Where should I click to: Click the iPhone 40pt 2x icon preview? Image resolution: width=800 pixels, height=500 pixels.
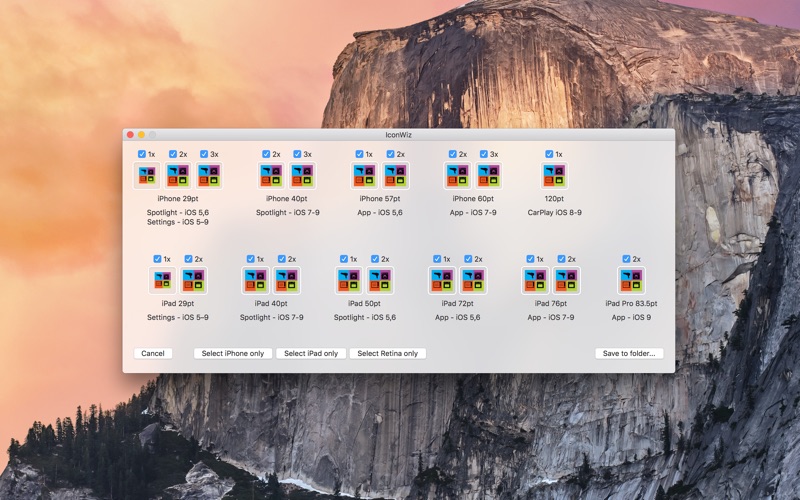[x=271, y=176]
